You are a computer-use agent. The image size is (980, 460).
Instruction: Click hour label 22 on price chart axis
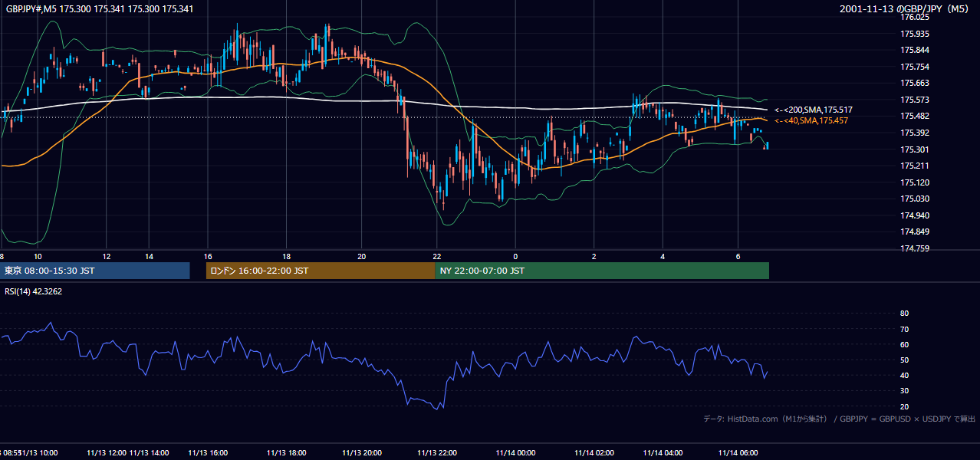tap(437, 256)
